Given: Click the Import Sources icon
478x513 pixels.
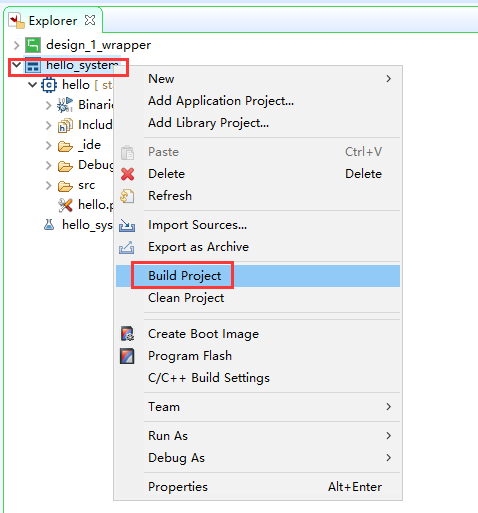Looking at the screenshot, I should point(127,225).
